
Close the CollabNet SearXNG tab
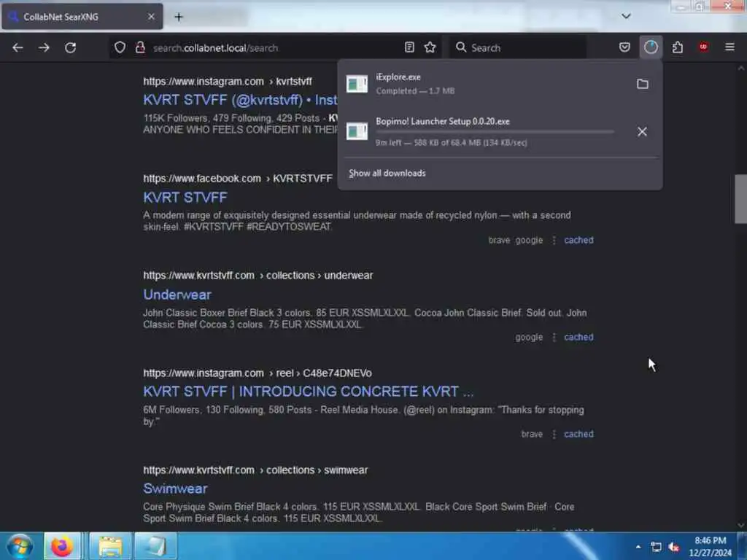(x=151, y=17)
